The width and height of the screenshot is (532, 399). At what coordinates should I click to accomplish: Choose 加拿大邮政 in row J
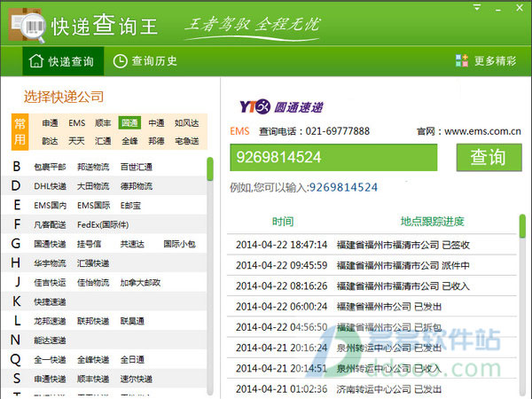(x=140, y=283)
